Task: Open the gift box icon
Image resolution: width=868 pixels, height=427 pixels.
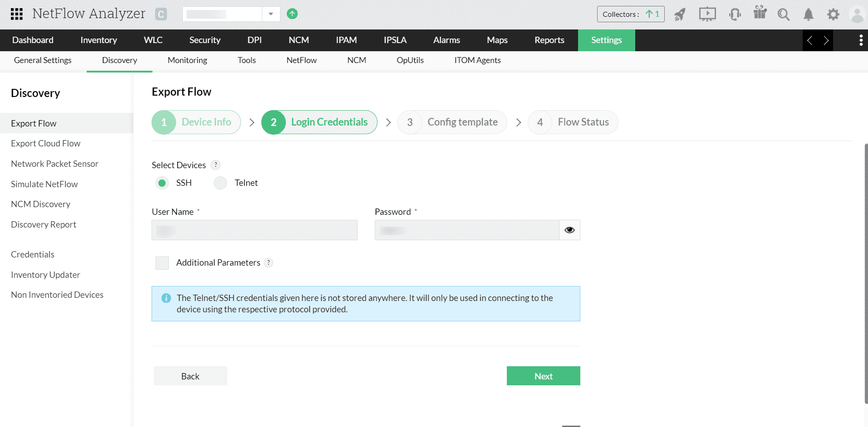Action: coord(760,12)
